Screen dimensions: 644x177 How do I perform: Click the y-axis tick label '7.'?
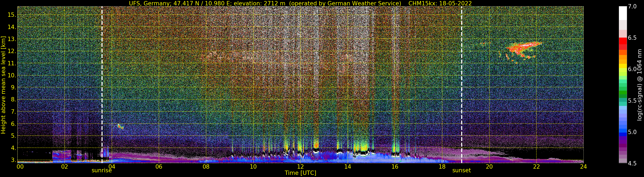pos(14,112)
